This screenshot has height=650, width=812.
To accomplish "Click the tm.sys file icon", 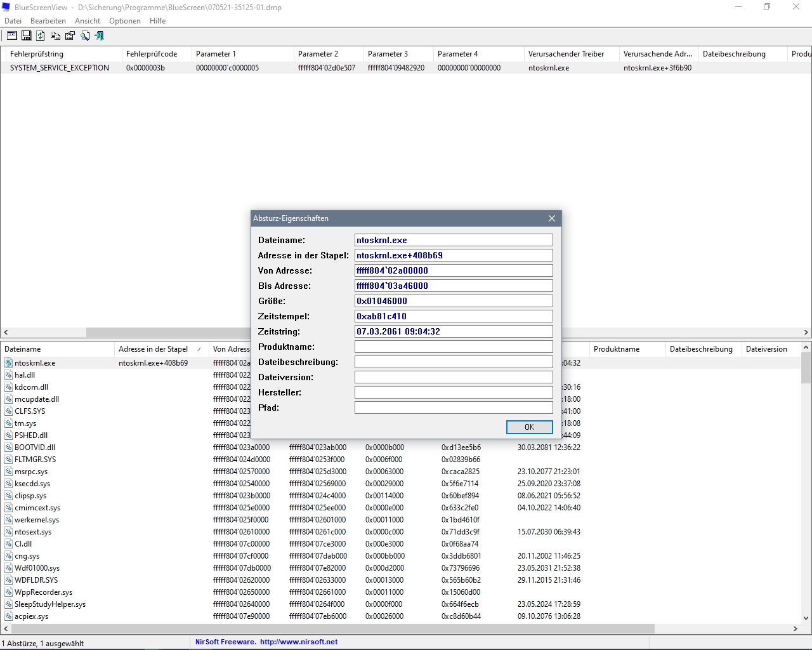I will pos(9,423).
